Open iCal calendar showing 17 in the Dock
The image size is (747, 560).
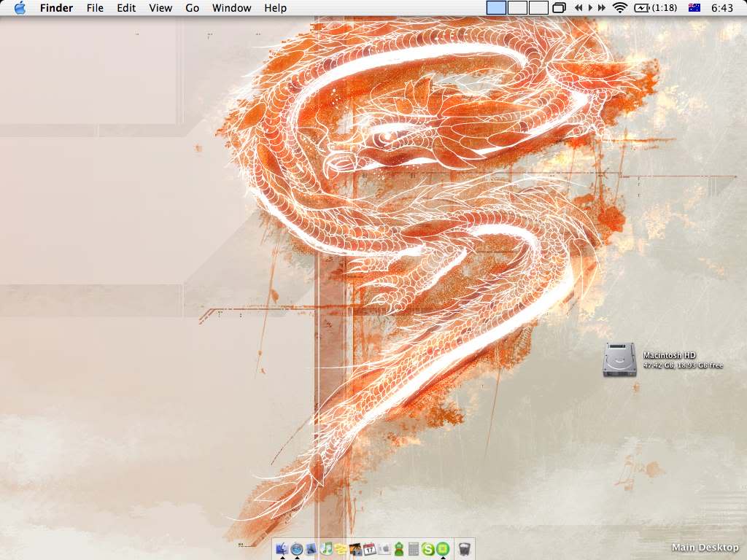[x=370, y=549]
